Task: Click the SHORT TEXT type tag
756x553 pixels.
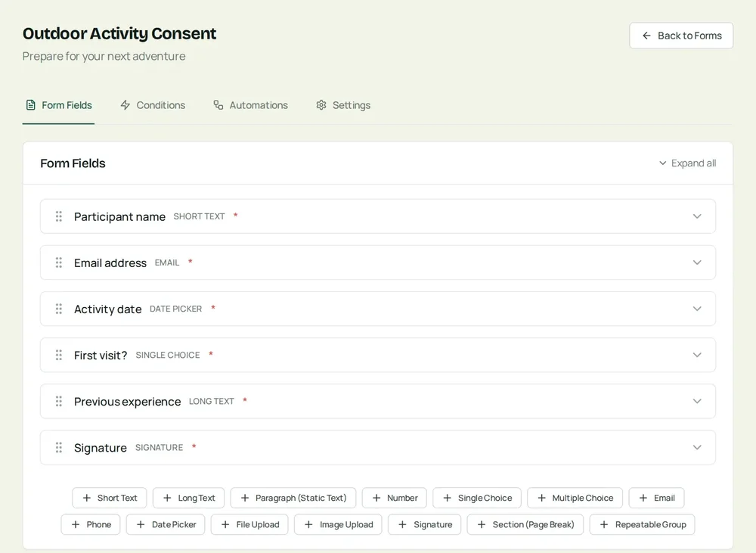Action: click(x=199, y=216)
